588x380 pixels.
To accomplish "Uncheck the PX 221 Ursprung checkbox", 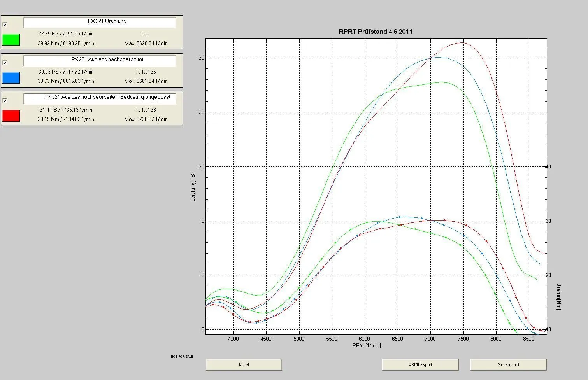I will coord(5,25).
